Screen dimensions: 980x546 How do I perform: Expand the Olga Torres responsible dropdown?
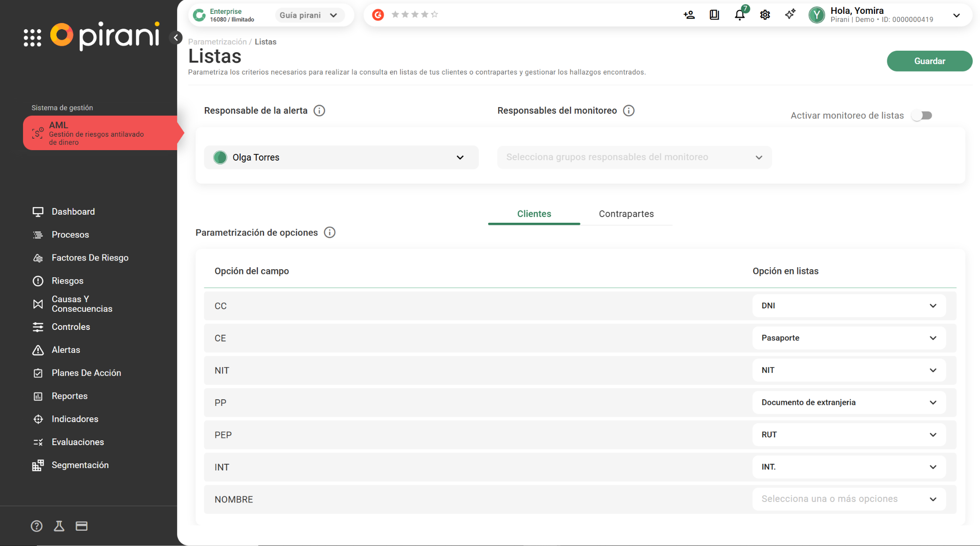tap(341, 157)
